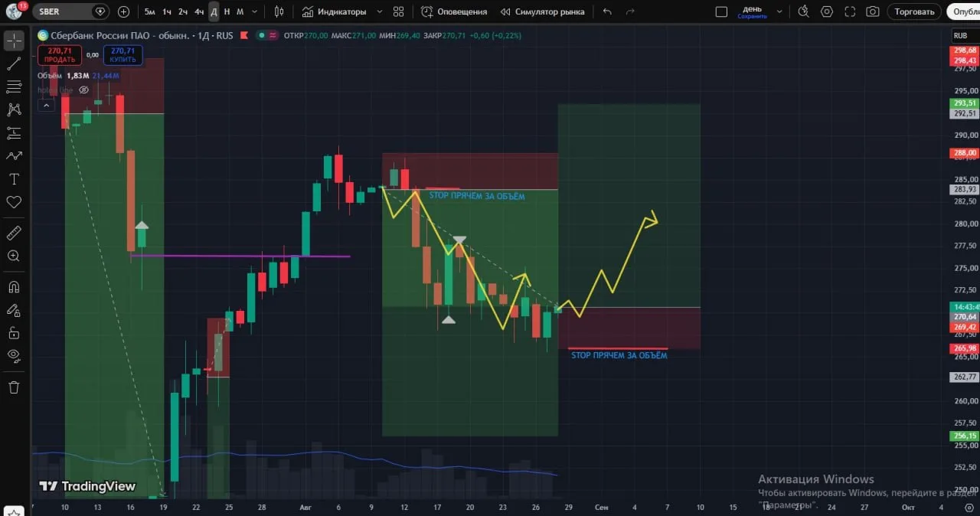Viewport: 980px width, 516px height.
Task: Open the forecasting and position tools
Action: click(14, 133)
